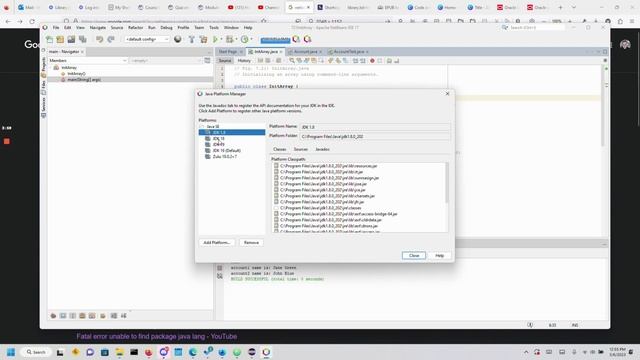Click the last filter icon in Navigator bottom bar
The height and width of the screenshot is (360, 640).
point(124,316)
